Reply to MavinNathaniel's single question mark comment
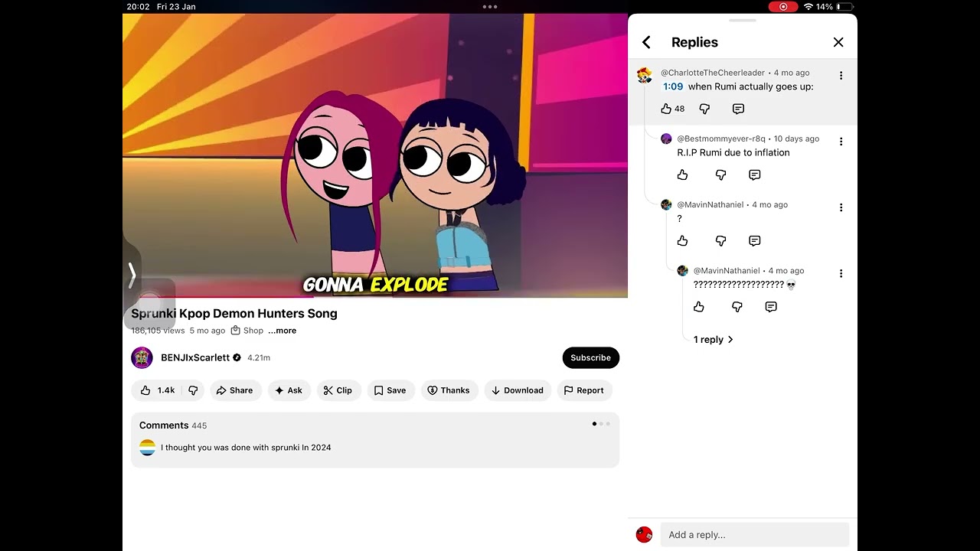 pyautogui.click(x=754, y=241)
